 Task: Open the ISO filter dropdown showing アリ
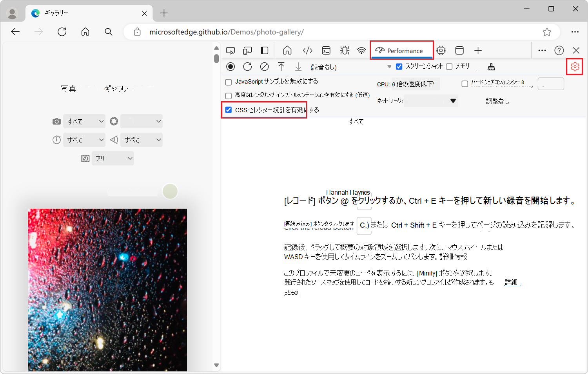coord(113,158)
